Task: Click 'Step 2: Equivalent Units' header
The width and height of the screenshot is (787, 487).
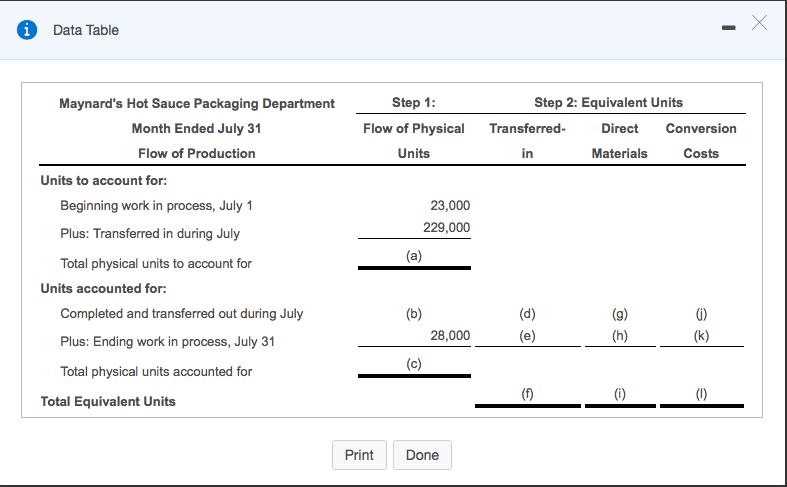Action: coord(608,102)
